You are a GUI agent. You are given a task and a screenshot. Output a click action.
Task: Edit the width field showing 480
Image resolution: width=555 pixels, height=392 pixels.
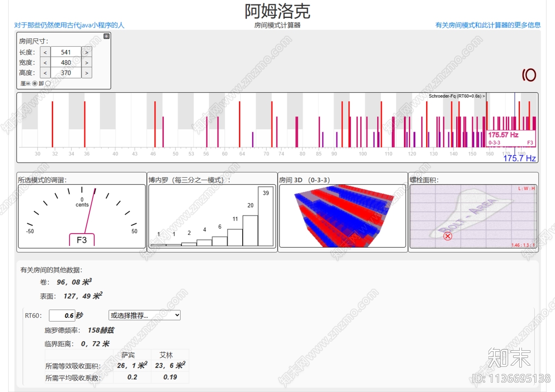66,62
